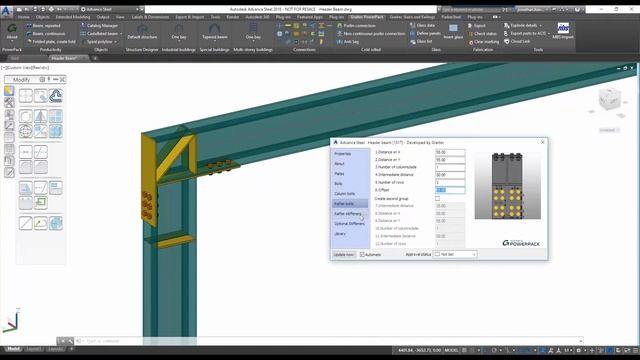Select Non continuous purlin connection
Image resolution: width=640 pixels, height=360 pixels.
point(371,33)
